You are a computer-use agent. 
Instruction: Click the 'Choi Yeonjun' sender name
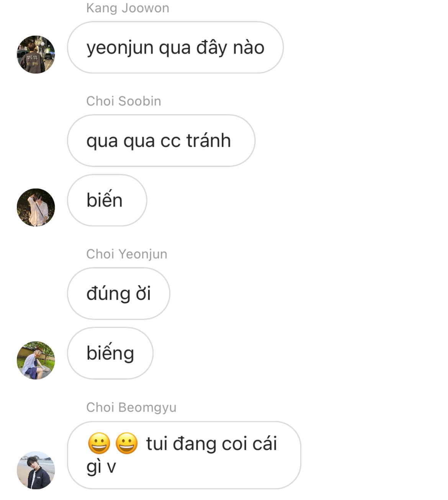127,254
